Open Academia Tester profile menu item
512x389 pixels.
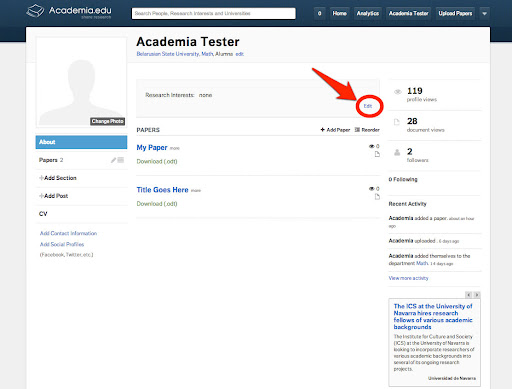pos(408,14)
